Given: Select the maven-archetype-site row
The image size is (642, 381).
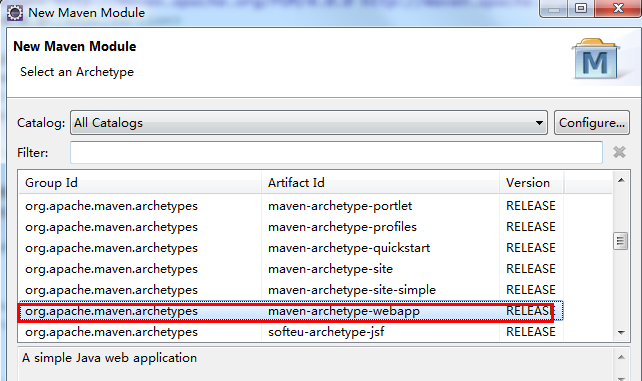Looking at the screenshot, I should (x=291, y=269).
